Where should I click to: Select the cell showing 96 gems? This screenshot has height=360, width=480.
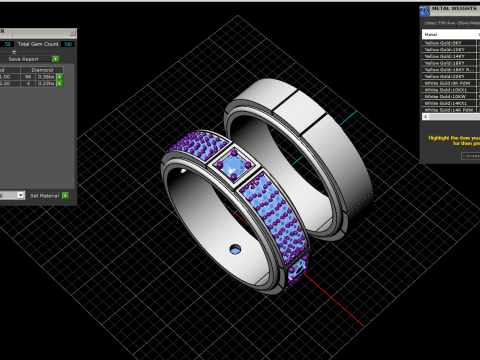coord(28,77)
